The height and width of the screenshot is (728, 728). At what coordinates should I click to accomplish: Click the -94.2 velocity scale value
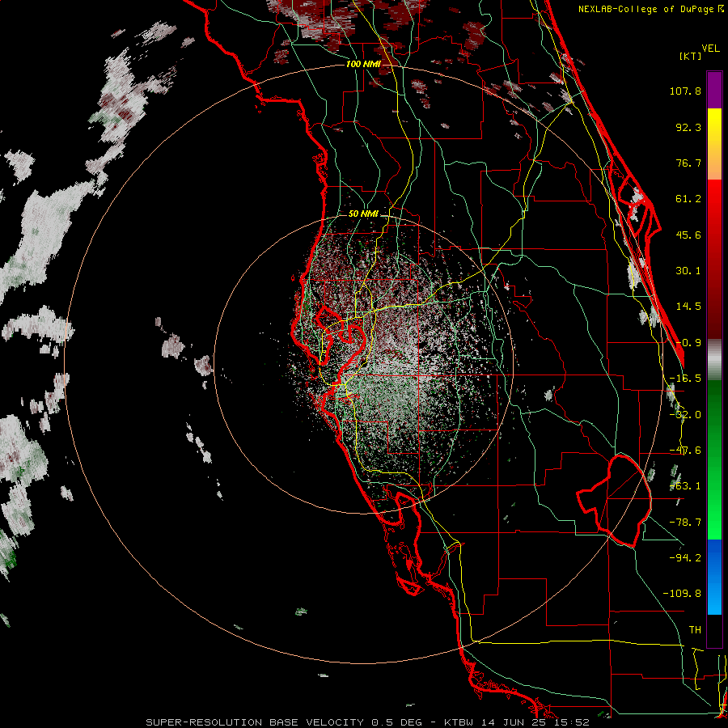685,557
